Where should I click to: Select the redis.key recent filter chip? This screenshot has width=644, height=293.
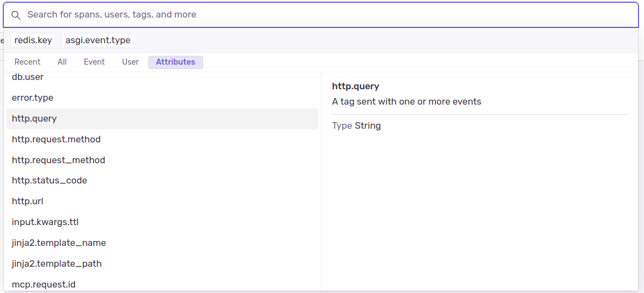point(33,41)
